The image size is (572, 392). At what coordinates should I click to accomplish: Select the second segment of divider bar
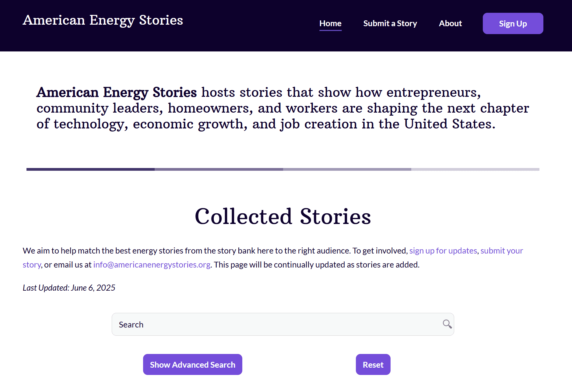tap(219, 169)
